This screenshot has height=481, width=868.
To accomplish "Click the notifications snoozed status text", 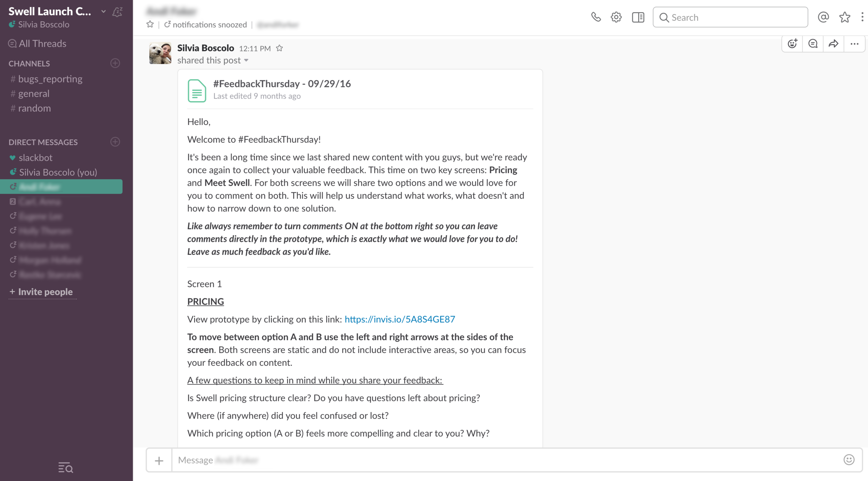I will point(210,25).
